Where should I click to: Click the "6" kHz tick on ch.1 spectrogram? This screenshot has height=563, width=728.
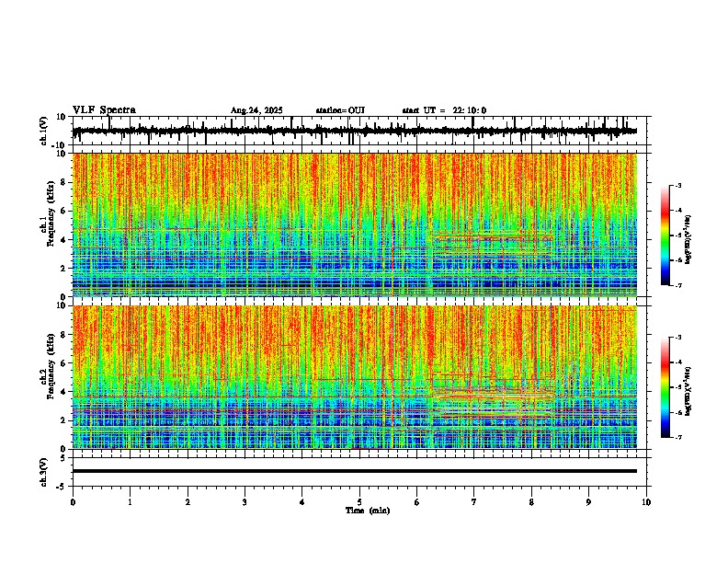pyautogui.click(x=64, y=211)
